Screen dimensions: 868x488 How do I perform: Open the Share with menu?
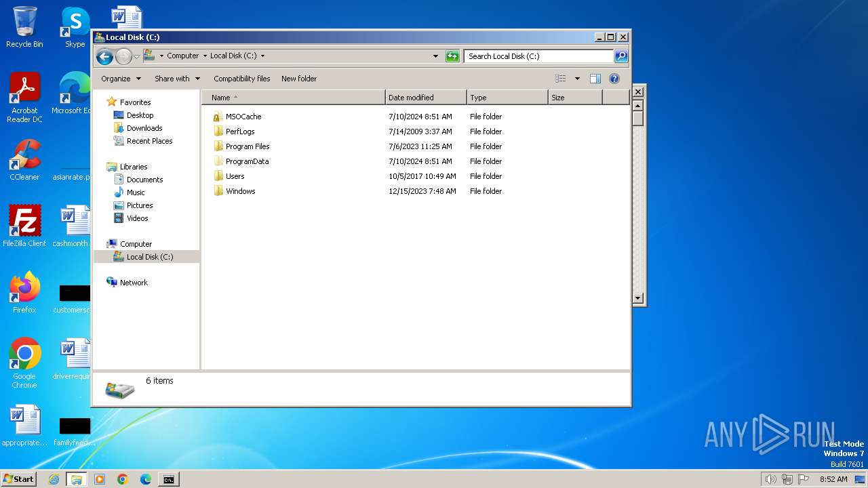177,79
